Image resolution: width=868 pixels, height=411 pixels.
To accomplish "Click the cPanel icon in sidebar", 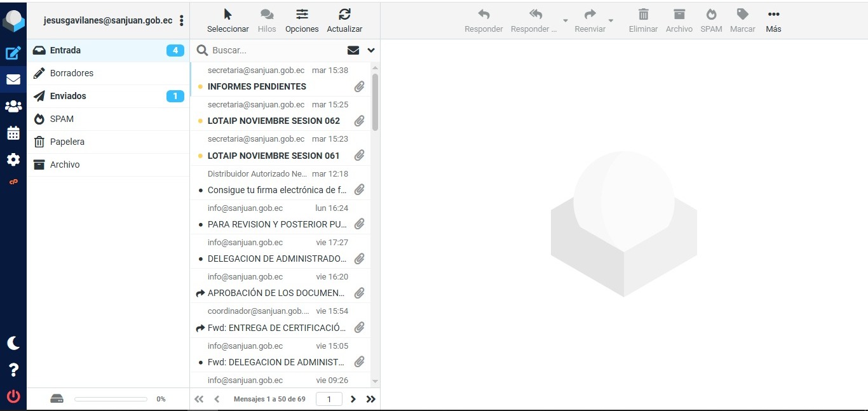I will point(13,182).
